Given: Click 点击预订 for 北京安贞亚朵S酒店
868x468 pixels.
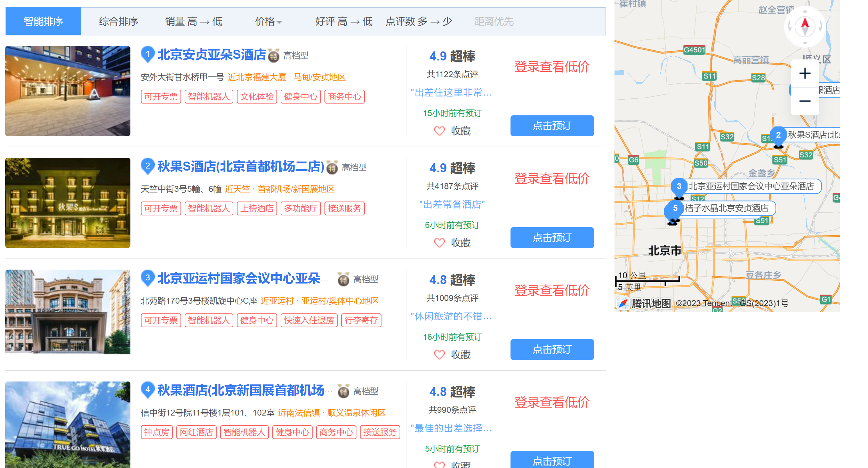Looking at the screenshot, I should pyautogui.click(x=552, y=126).
